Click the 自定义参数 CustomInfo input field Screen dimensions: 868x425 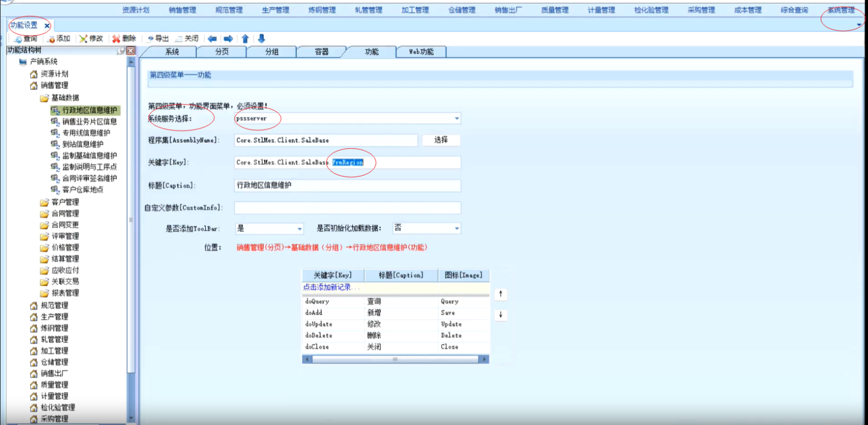(348, 208)
